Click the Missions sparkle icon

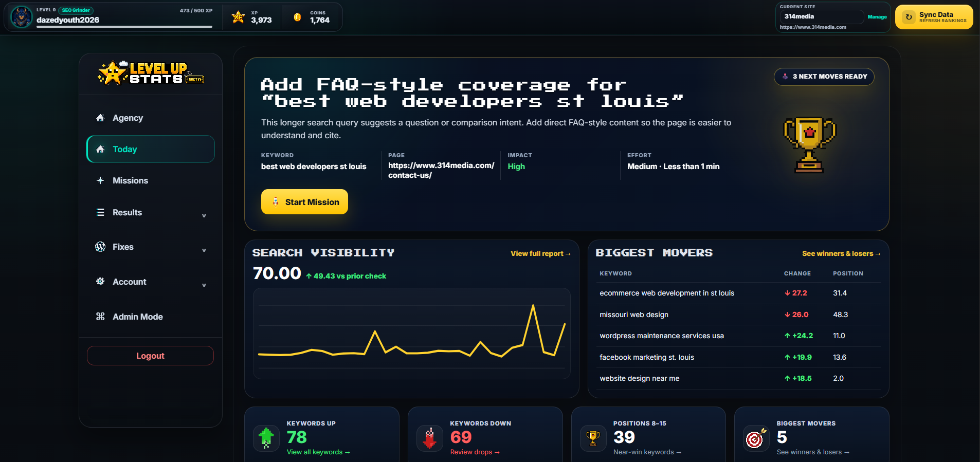pos(100,180)
